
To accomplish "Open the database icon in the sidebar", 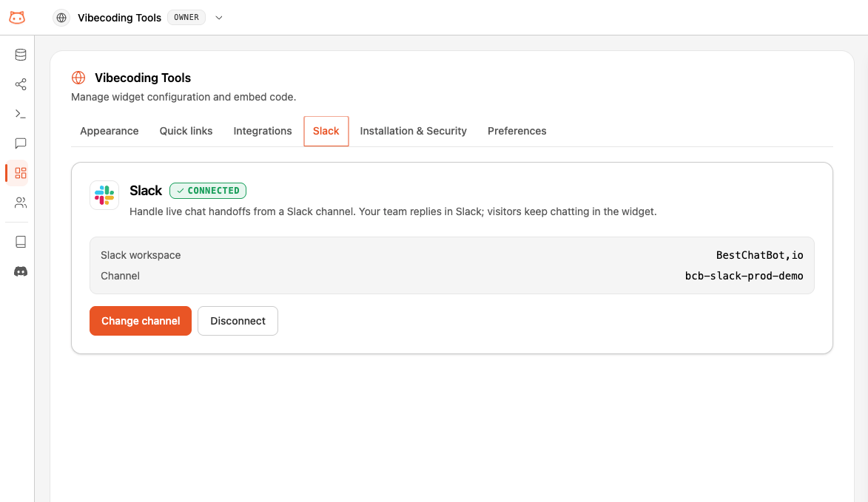I will click(x=21, y=55).
